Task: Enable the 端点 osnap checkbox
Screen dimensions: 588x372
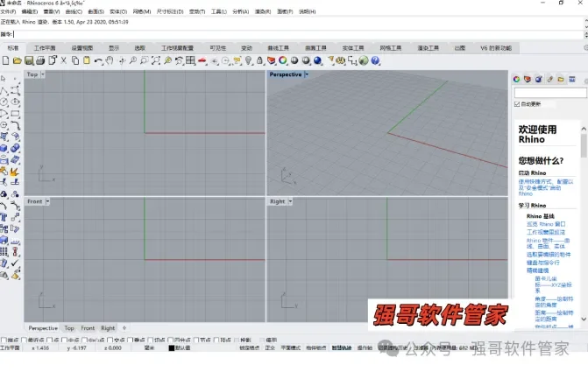Action: click(4, 340)
